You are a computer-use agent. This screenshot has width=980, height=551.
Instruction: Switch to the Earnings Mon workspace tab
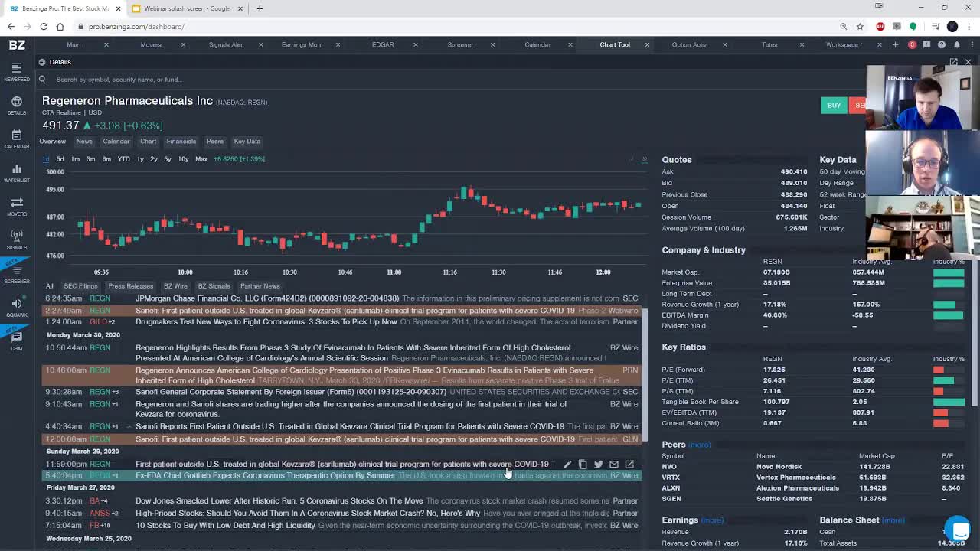coord(301,45)
